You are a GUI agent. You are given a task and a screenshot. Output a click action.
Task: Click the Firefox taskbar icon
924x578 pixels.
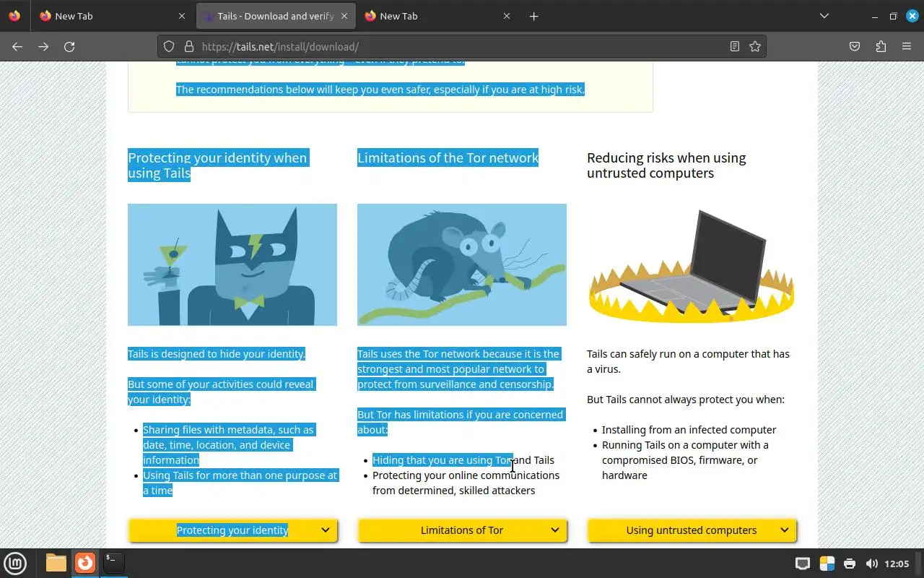(x=85, y=563)
